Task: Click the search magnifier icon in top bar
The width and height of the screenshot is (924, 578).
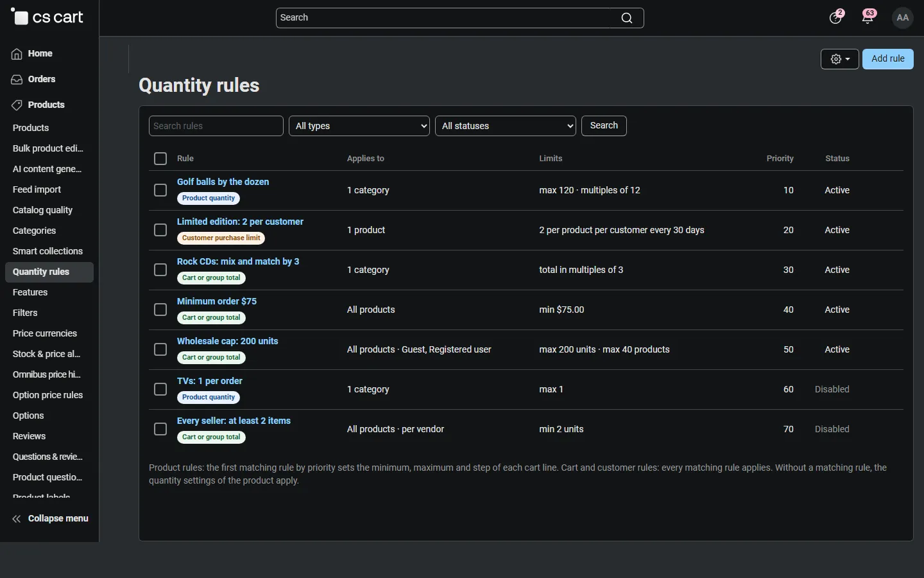Action: 627,18
